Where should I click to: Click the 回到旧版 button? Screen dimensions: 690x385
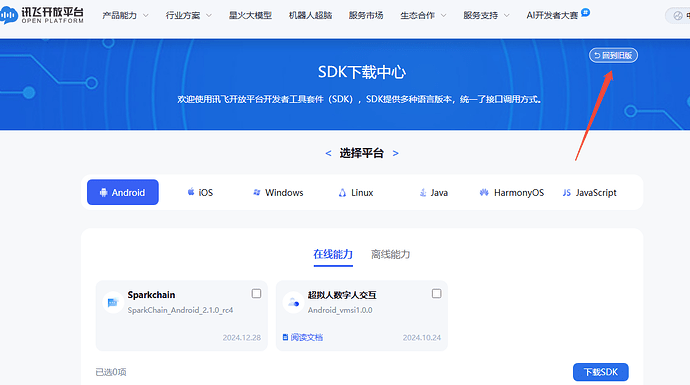coord(613,55)
